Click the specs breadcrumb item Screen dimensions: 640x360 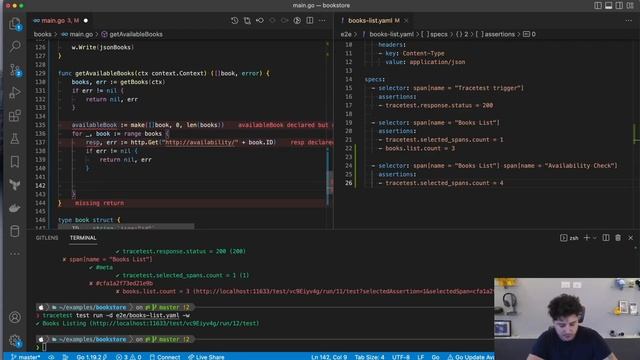(x=434, y=34)
